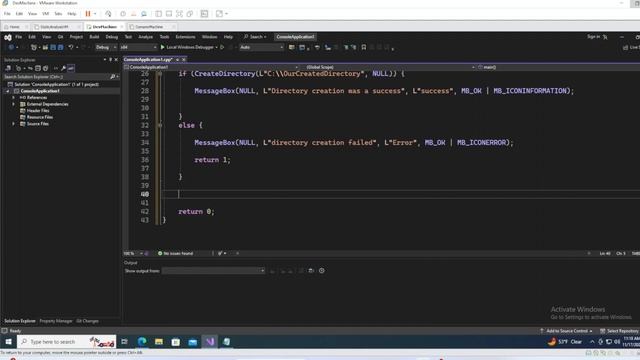640x360 pixels.
Task: Open the Auto dropdown in the debug toolbar
Action: pyautogui.click(x=261, y=47)
